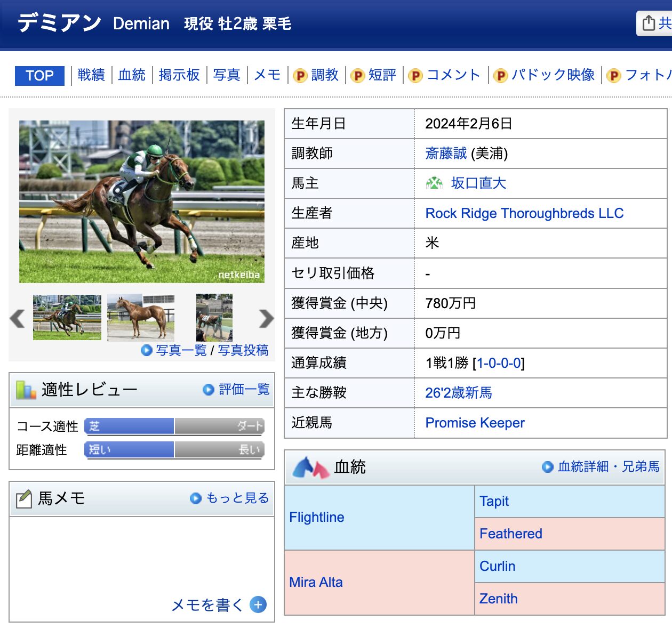Select standing chestnut horse thumbnail
Viewport: 672px width, 629px height.
[x=141, y=318]
